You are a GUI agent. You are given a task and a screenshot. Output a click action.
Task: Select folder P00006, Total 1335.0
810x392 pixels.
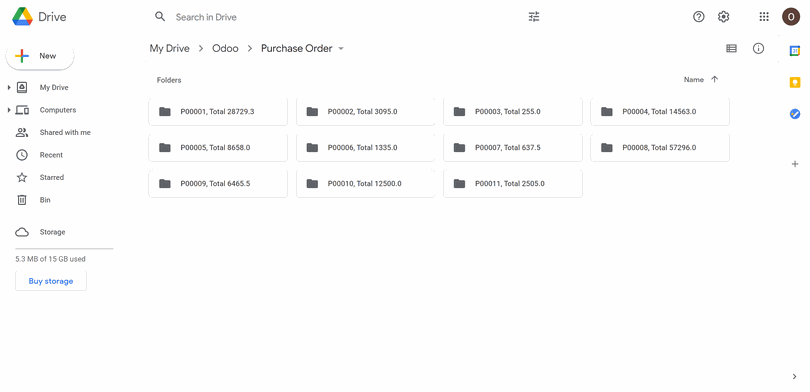pos(365,148)
